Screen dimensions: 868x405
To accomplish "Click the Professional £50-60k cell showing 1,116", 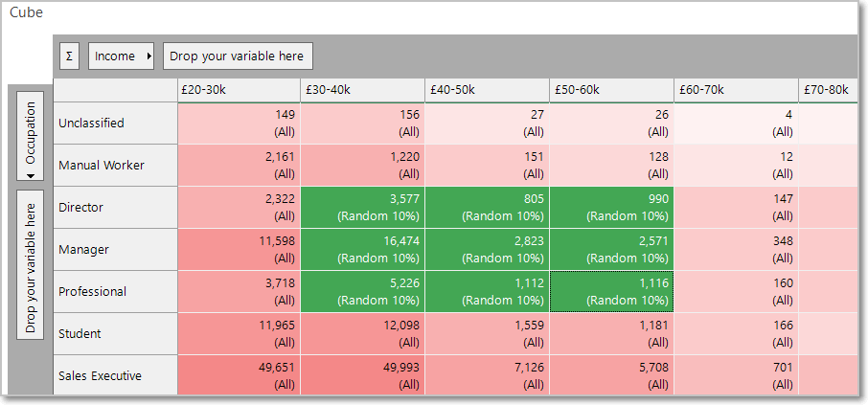I will 611,292.
